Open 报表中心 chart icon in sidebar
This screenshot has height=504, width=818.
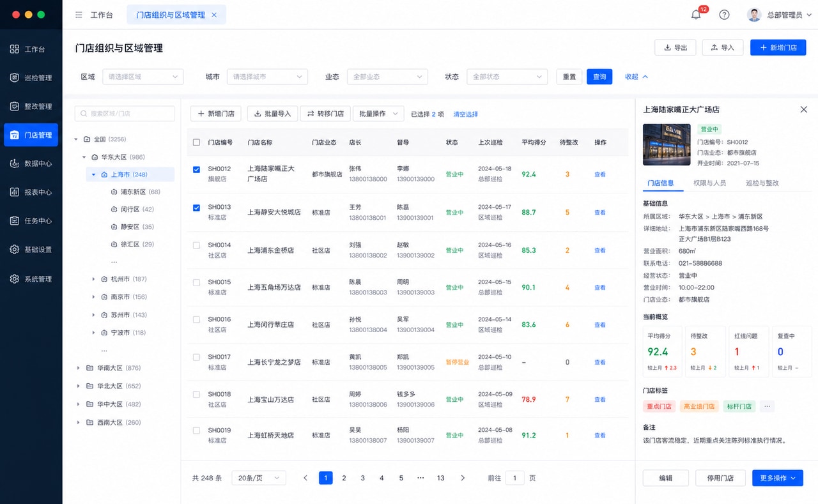click(x=14, y=192)
